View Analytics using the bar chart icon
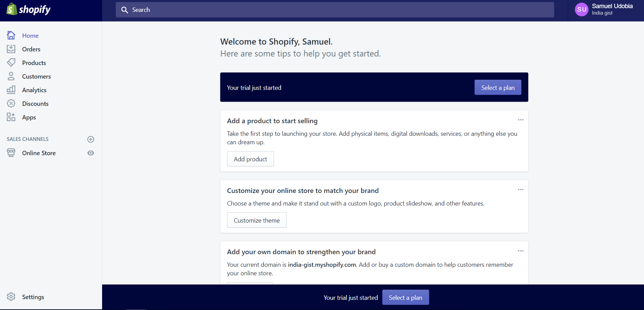Screen dimensions: 644x310 (x=11, y=89)
